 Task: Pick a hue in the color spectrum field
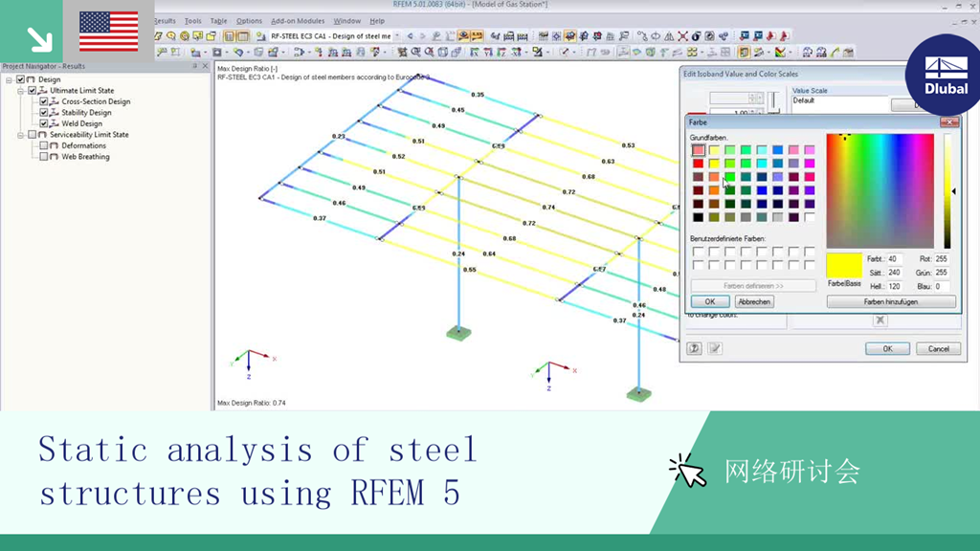pos(880,190)
